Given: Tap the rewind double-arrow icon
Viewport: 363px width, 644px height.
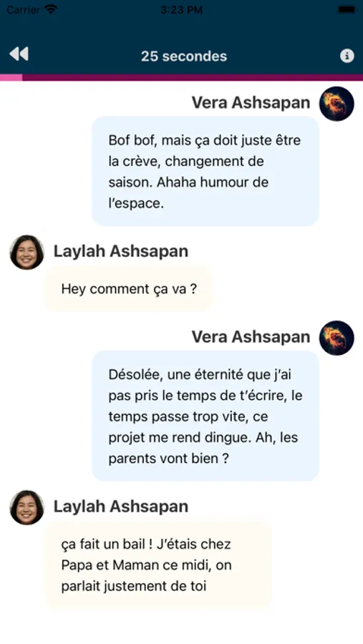Looking at the screenshot, I should [19, 54].
